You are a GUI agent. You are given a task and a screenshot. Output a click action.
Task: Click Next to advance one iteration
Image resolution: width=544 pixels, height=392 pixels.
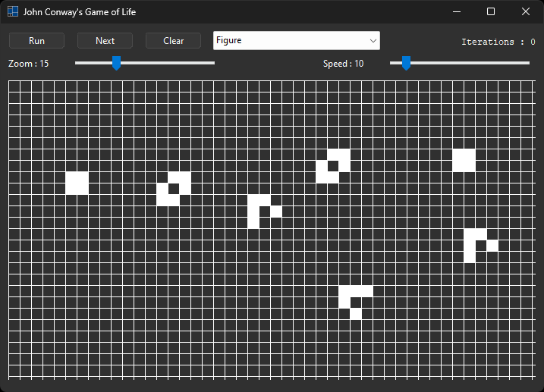coord(105,41)
